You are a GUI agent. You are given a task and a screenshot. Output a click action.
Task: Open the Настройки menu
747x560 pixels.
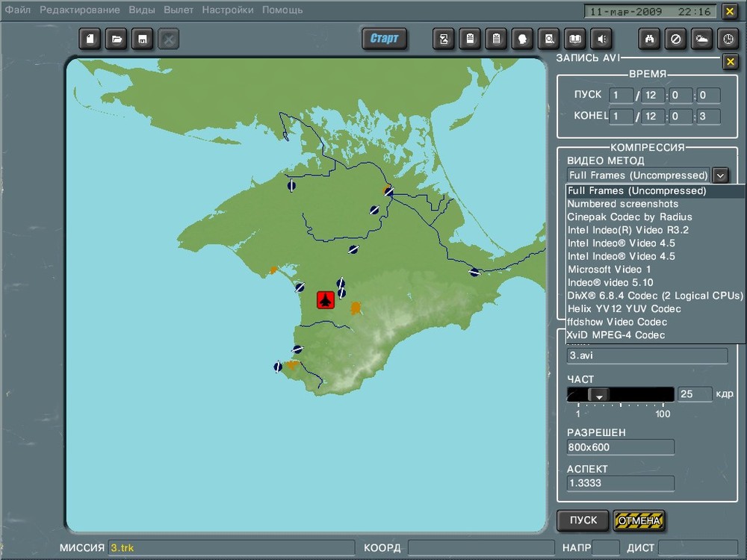[x=227, y=10]
